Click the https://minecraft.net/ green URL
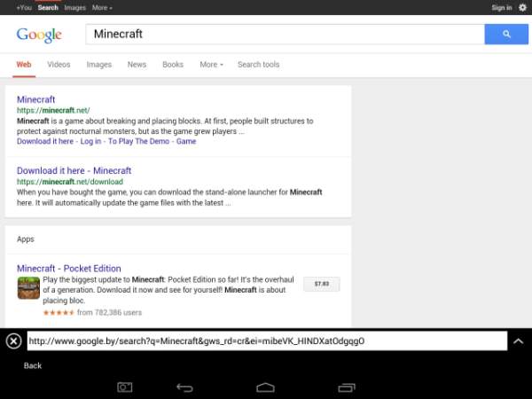The height and width of the screenshot is (399, 532). [53, 110]
